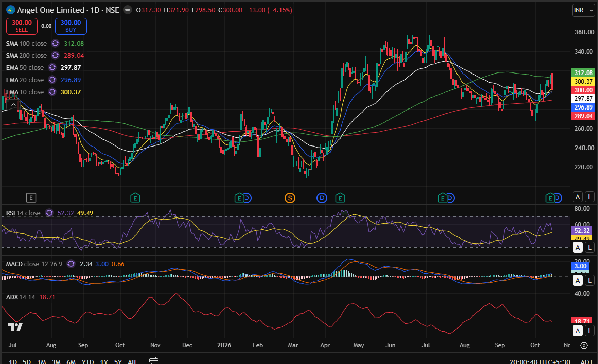Toggle auto scale A on ADX pane
Image resolution: width=598 pixels, height=364 pixels.
click(578, 331)
